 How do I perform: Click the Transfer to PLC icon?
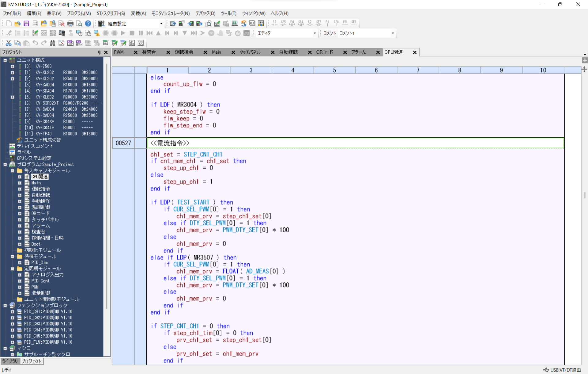(x=190, y=24)
